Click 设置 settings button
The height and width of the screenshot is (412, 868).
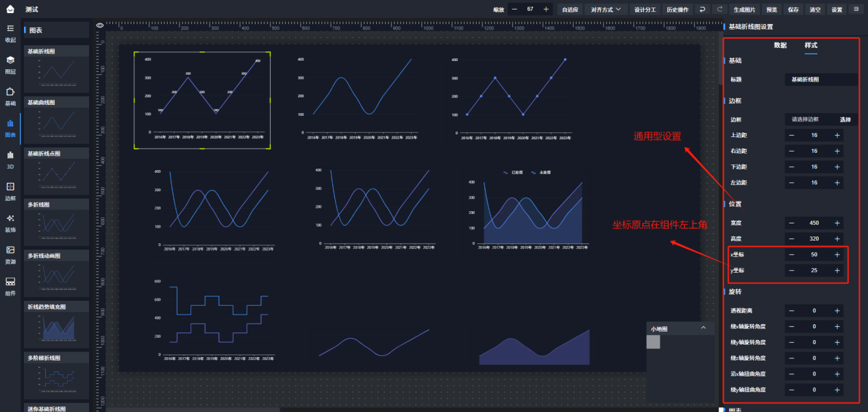(x=836, y=10)
